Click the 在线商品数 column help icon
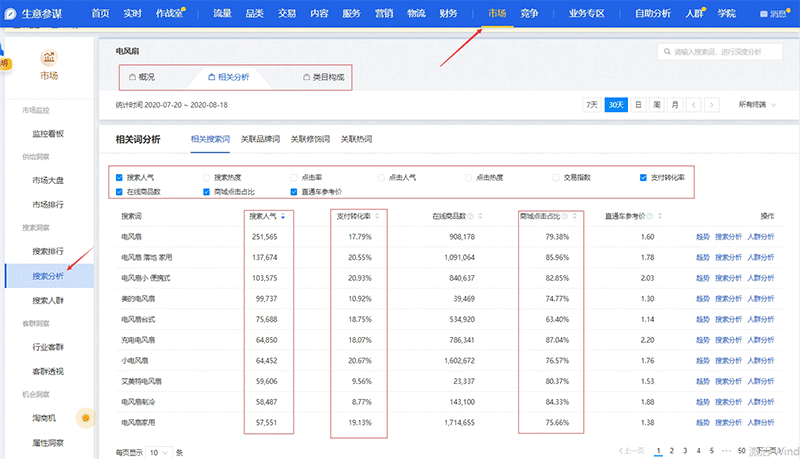 pyautogui.click(x=470, y=215)
